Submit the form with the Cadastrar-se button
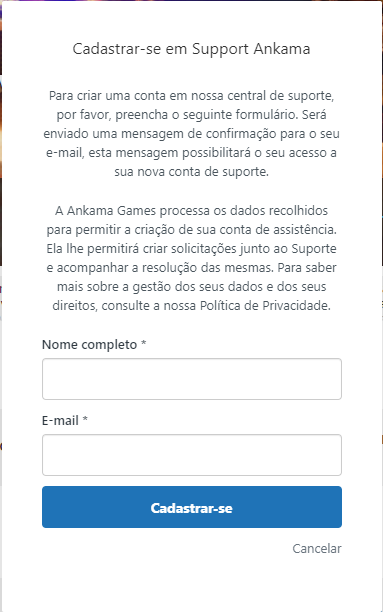383x612 pixels. [x=192, y=507]
